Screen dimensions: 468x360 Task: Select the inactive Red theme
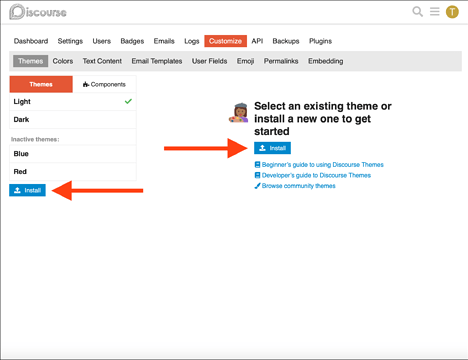(x=73, y=172)
